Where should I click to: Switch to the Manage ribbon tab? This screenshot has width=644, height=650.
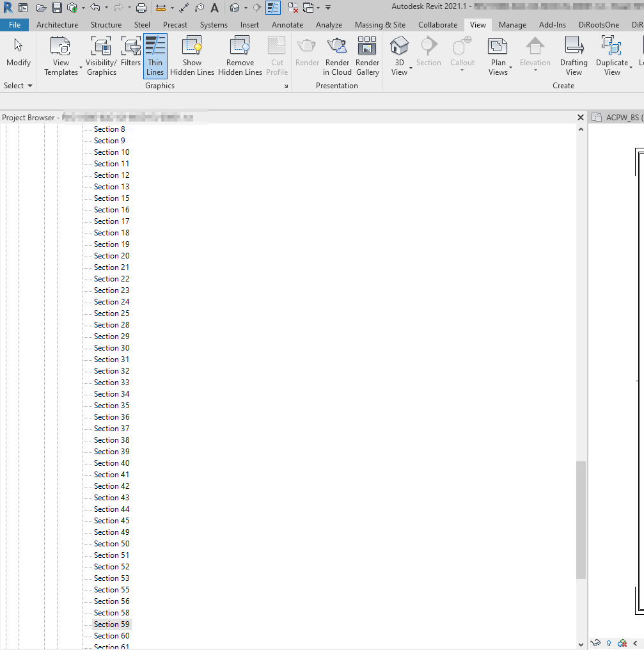[512, 25]
